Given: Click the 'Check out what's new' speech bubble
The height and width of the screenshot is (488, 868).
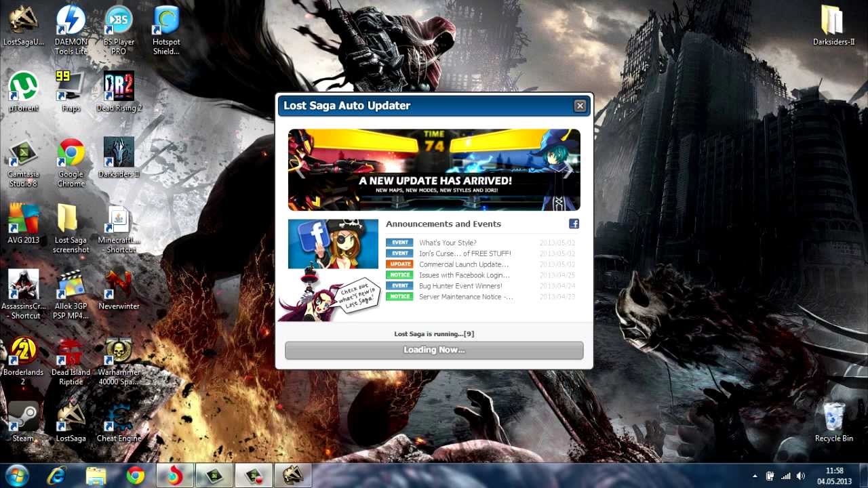Looking at the screenshot, I should click(357, 295).
